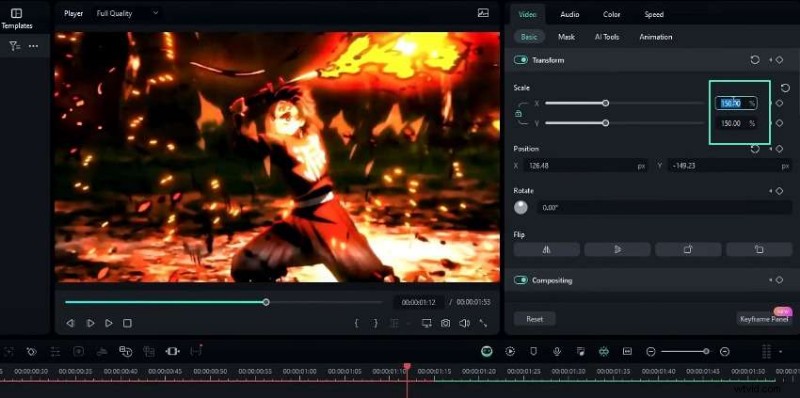Add a marker with the marker icon
This screenshot has width=800, height=398.
coord(534,351)
